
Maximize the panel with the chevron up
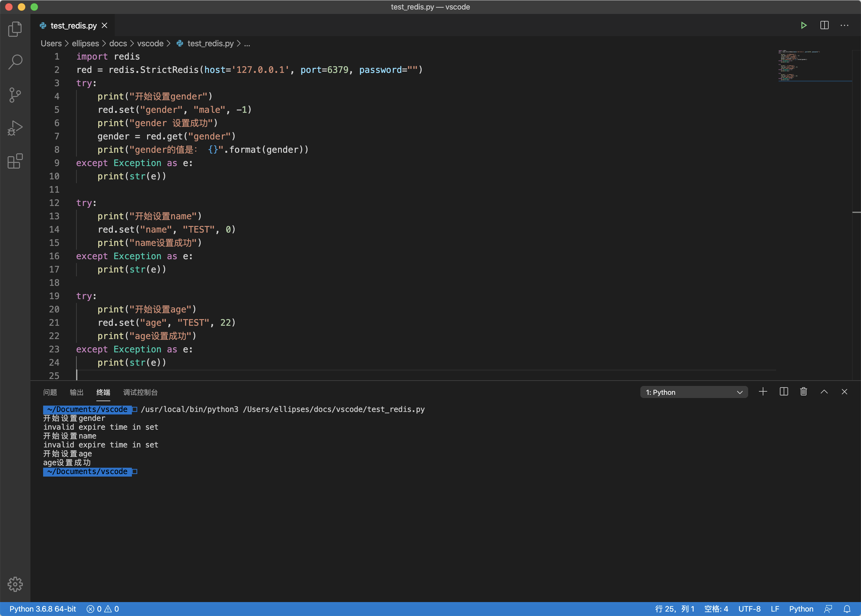point(823,391)
